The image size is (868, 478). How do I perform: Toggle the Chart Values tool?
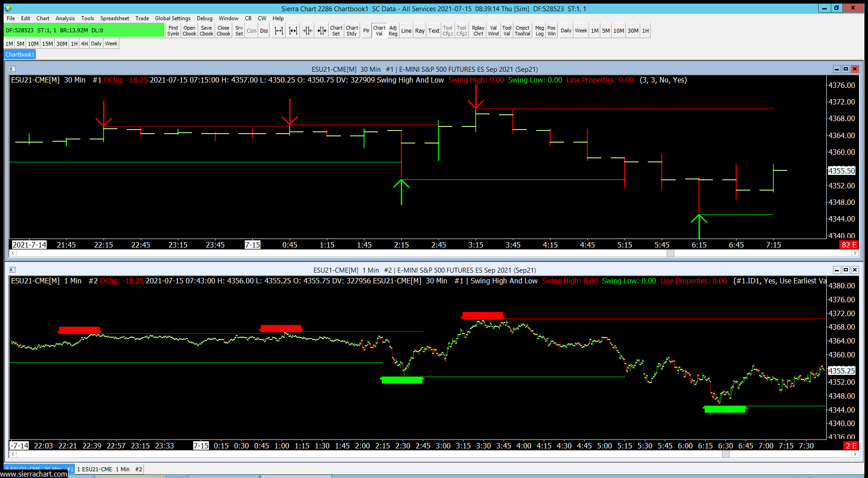click(x=379, y=30)
